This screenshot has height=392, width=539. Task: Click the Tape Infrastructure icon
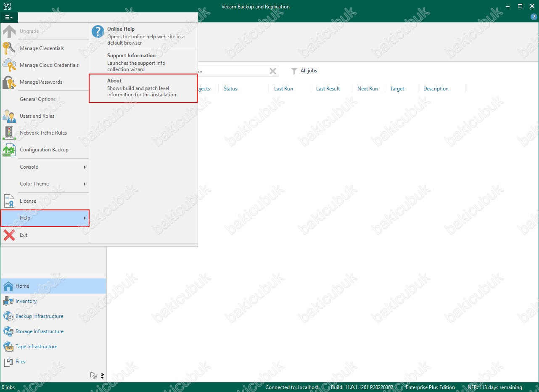coord(8,347)
